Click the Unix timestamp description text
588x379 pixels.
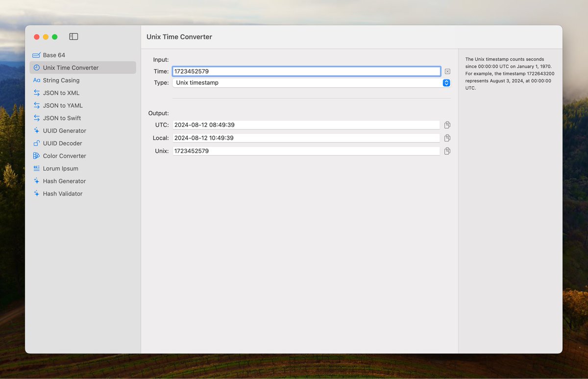click(x=510, y=74)
